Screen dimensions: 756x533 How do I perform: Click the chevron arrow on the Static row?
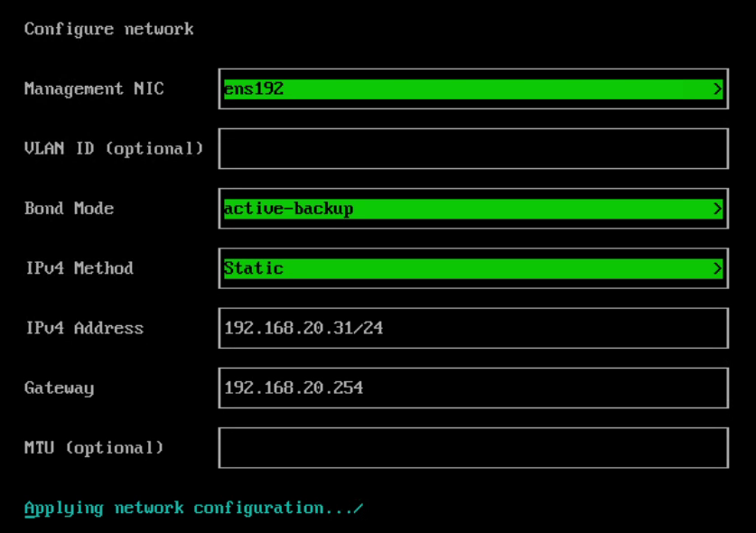tap(717, 268)
